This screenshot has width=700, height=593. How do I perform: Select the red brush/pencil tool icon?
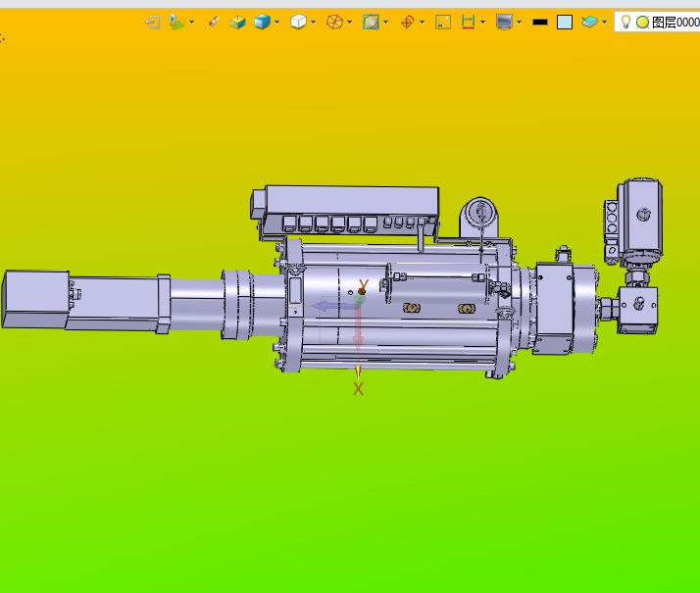(x=214, y=22)
